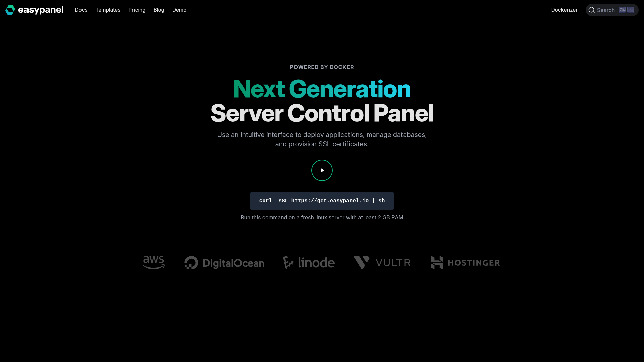Screen dimensions: 644x362
Task: Play the intro video with circular play button
Action: [x=322, y=170]
